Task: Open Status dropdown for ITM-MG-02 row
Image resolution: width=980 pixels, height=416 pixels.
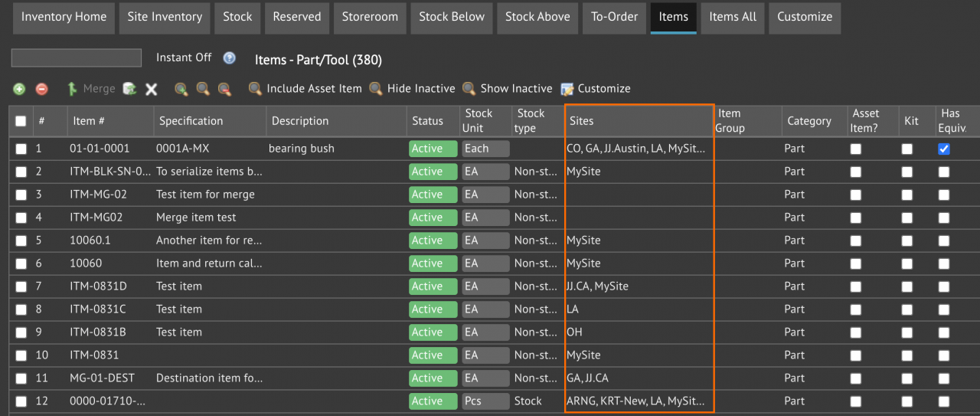Action: (432, 195)
